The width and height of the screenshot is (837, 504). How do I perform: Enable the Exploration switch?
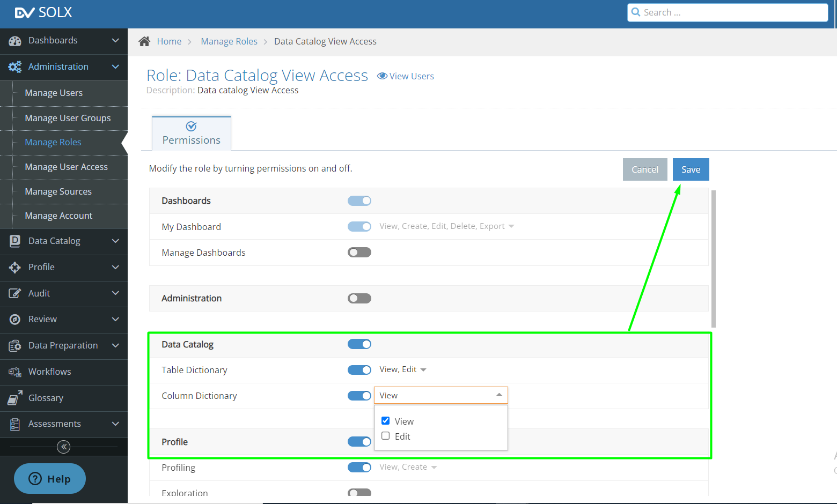click(359, 492)
